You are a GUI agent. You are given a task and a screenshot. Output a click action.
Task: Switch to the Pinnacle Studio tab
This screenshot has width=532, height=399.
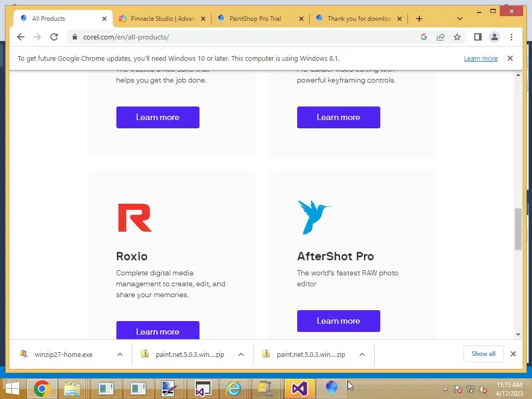[163, 19]
